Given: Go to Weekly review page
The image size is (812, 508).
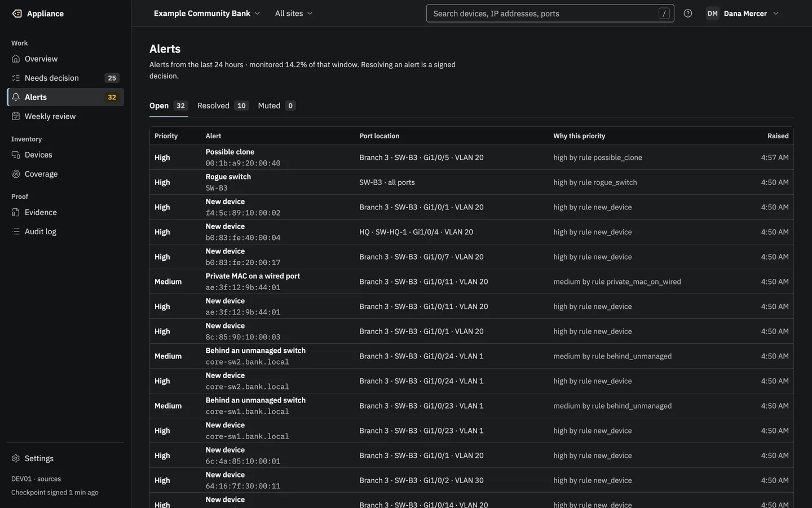Looking at the screenshot, I should click(x=65, y=116).
